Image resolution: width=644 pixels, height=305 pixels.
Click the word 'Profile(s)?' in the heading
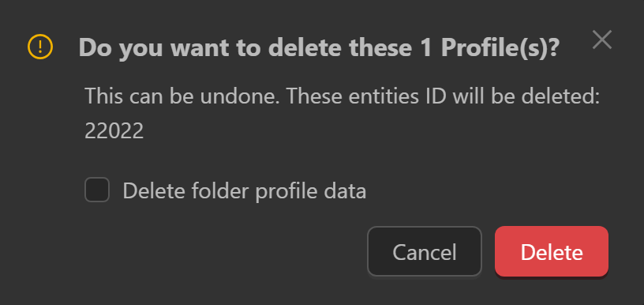coord(500,48)
